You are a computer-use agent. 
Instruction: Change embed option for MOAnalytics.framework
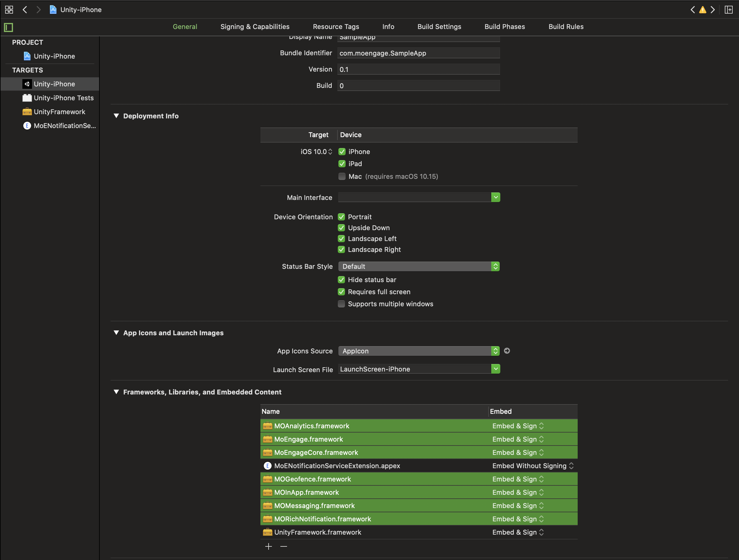(518, 426)
